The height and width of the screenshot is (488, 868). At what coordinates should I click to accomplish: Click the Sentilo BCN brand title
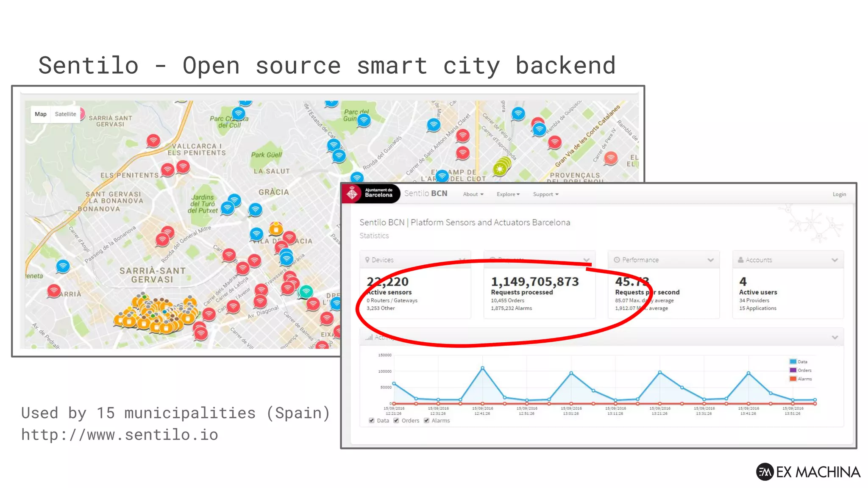click(x=426, y=193)
